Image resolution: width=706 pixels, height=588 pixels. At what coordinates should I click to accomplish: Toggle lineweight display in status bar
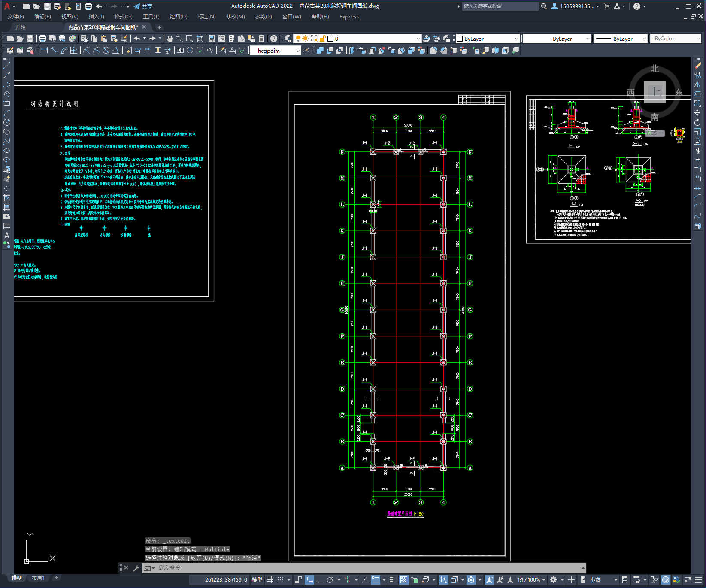pyautogui.click(x=393, y=580)
